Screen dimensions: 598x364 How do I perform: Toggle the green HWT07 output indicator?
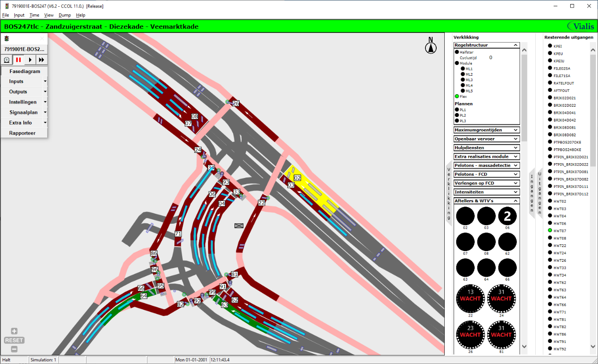click(550, 230)
